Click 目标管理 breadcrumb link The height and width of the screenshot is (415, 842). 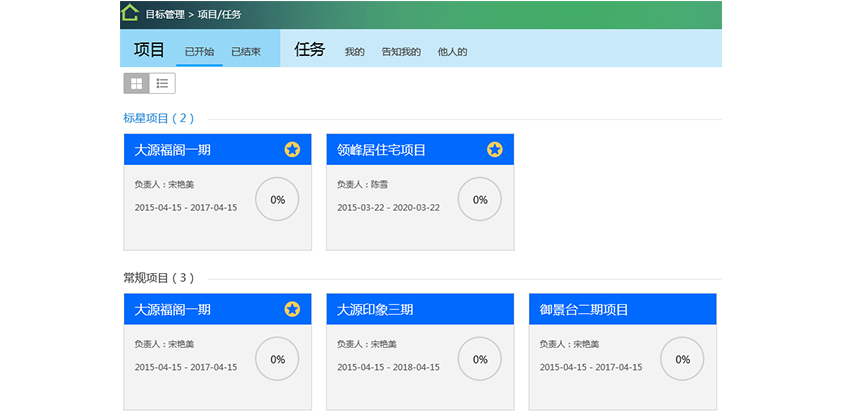(x=165, y=14)
